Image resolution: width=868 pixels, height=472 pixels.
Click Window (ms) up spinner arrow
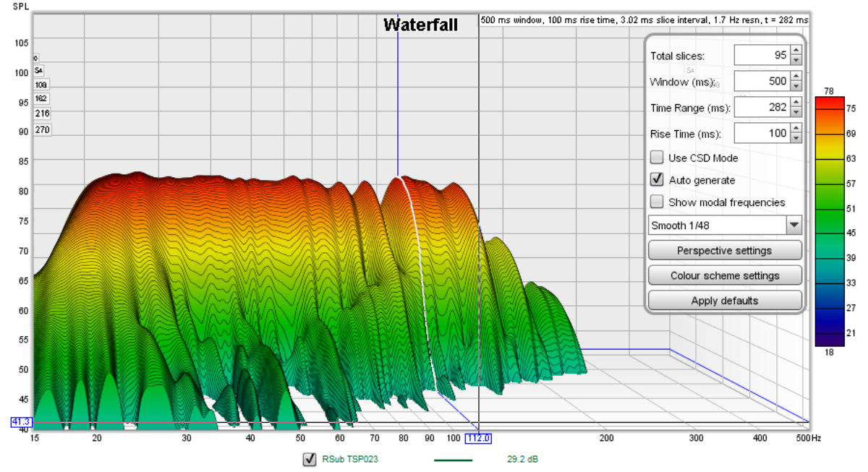point(796,77)
